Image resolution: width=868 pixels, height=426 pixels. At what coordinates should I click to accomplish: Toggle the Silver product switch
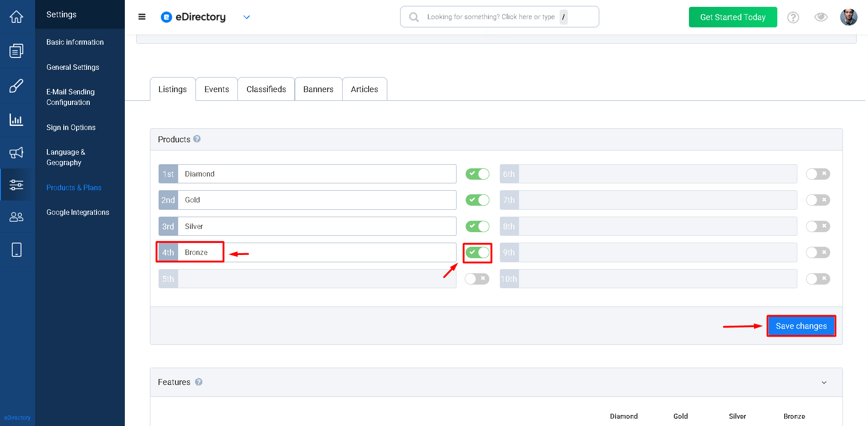pos(478,226)
